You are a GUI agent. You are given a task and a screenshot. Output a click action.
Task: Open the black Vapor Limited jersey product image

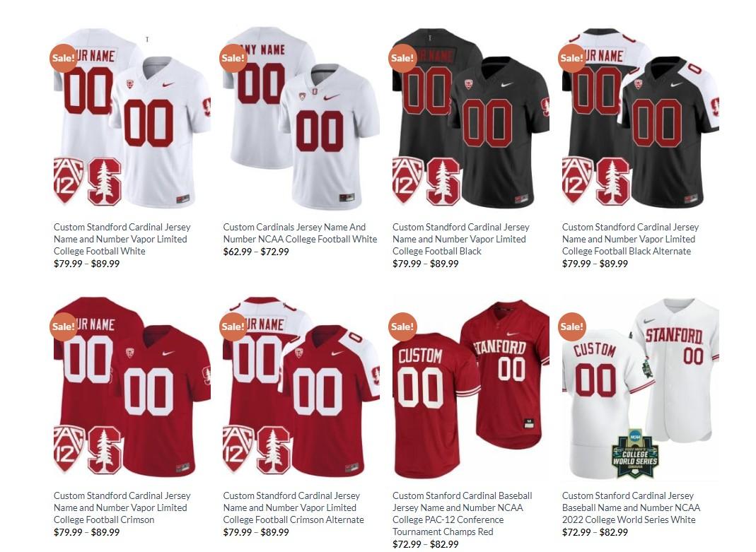coord(471,118)
